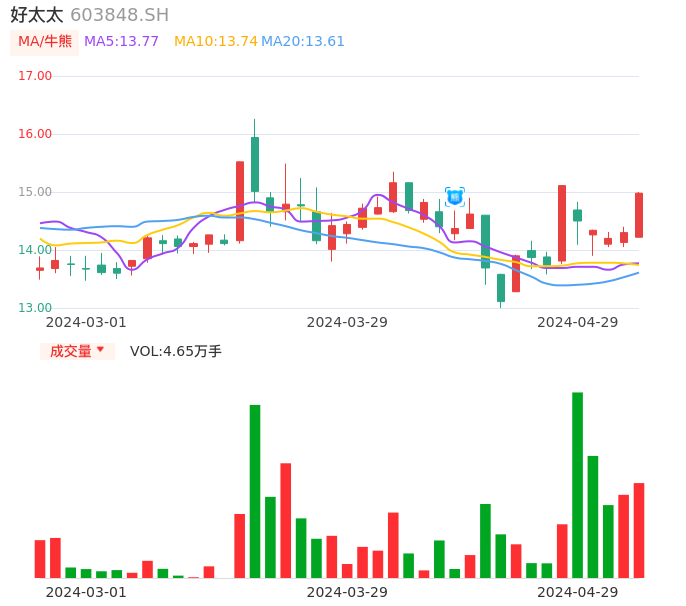
Task: Click the 2024-03-29 date label under price chart
Action: pyautogui.click(x=347, y=322)
